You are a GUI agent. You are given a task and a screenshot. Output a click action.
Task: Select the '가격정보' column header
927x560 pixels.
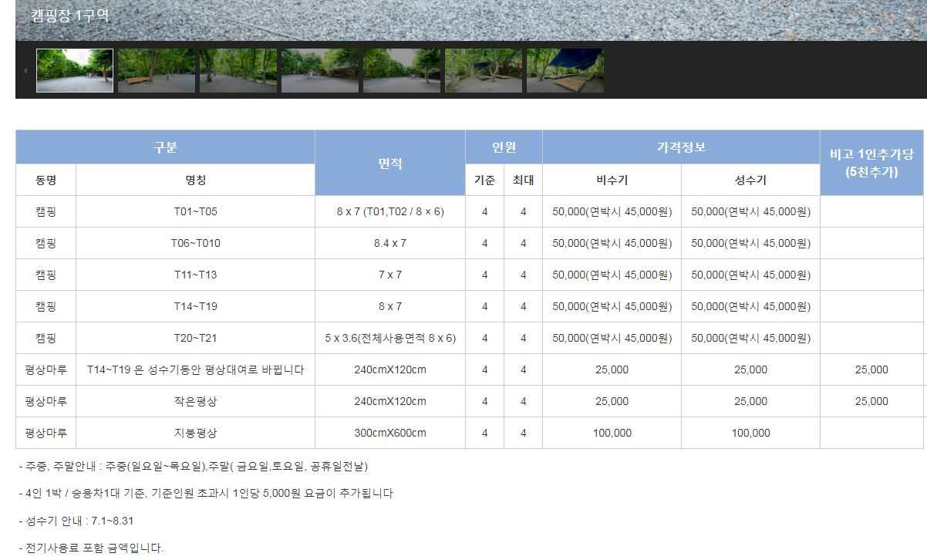(681, 147)
